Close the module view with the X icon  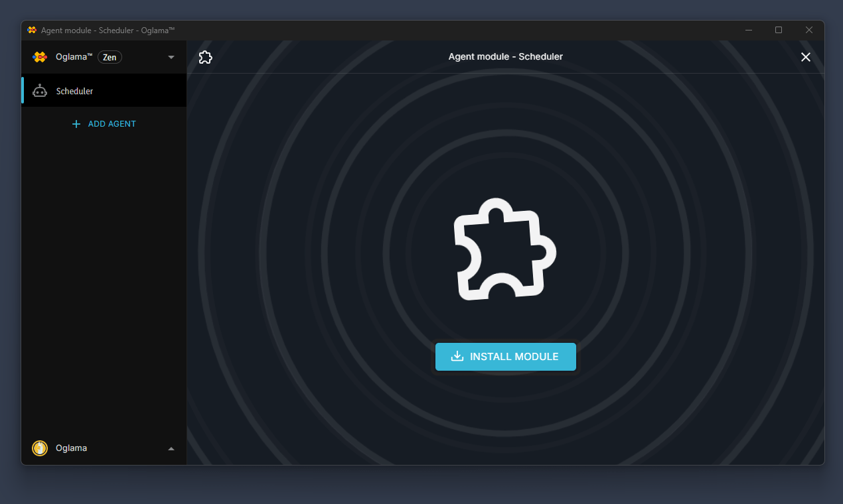point(805,57)
